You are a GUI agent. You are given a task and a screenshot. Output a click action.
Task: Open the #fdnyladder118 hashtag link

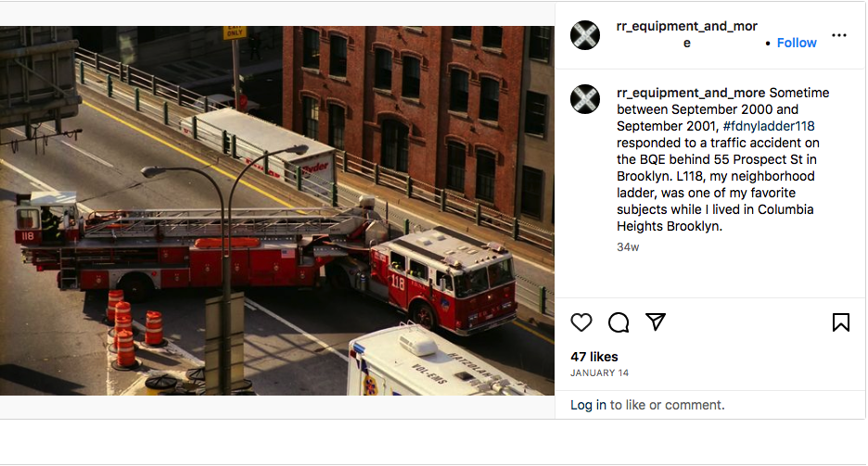[769, 126]
